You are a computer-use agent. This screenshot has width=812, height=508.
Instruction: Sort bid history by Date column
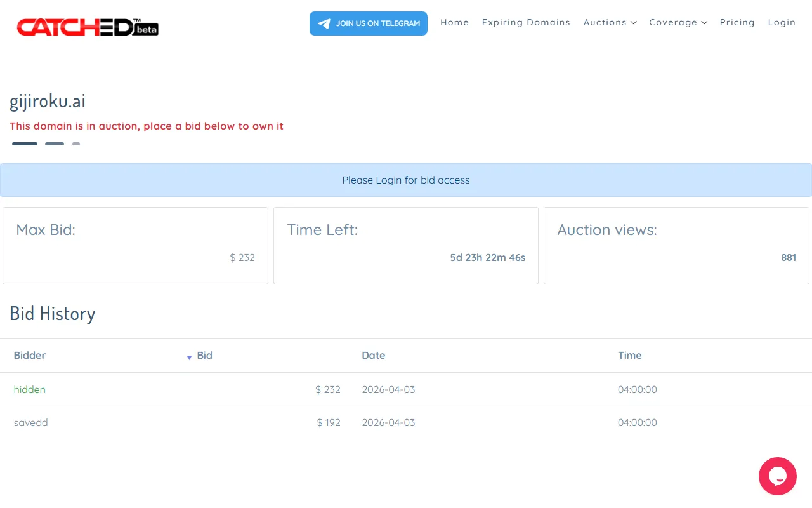[373, 356]
